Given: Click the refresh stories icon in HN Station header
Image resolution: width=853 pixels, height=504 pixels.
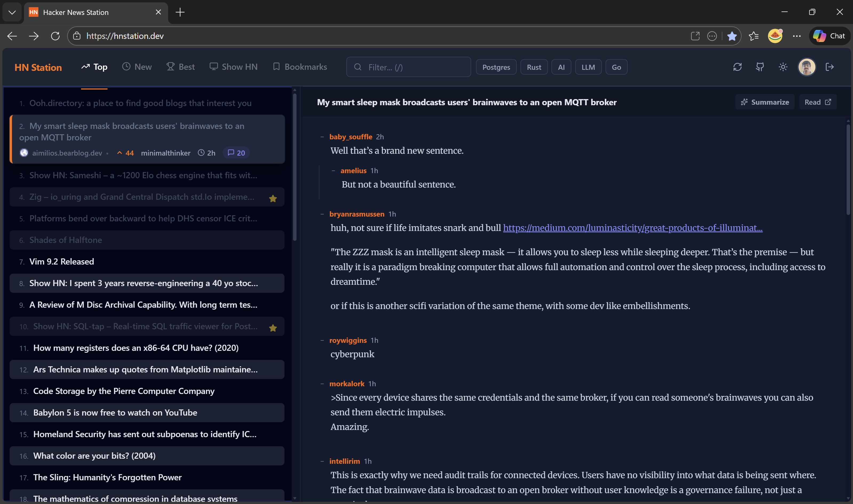Looking at the screenshot, I should (x=737, y=67).
